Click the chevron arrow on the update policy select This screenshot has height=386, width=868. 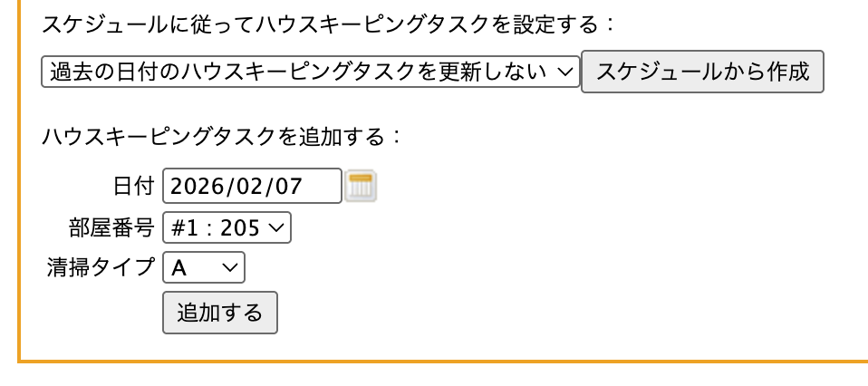[564, 72]
